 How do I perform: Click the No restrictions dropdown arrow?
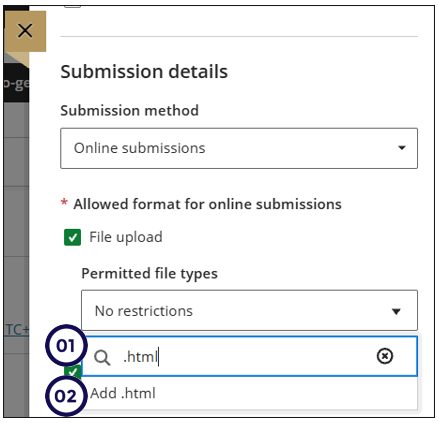point(396,312)
